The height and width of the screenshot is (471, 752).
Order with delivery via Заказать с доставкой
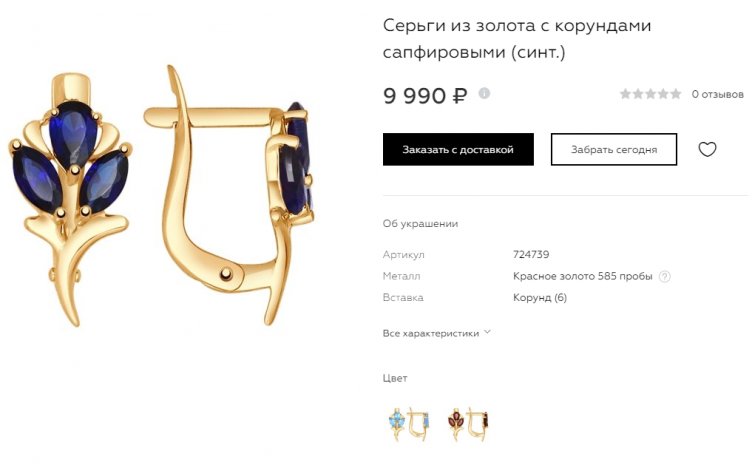(x=458, y=149)
